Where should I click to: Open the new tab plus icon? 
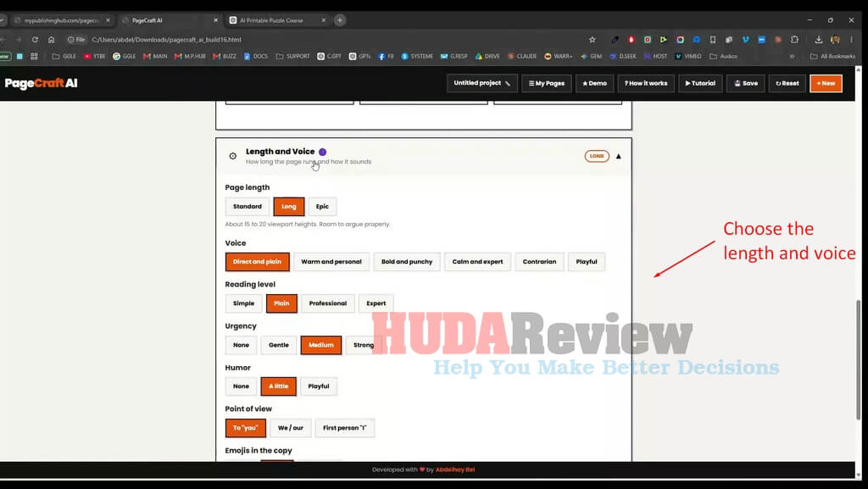[340, 20]
